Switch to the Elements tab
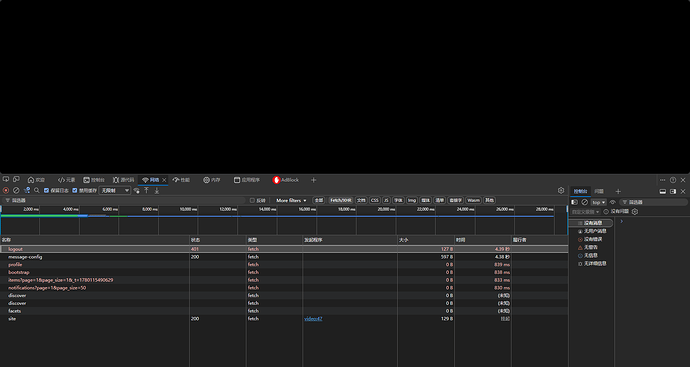690x367 pixels. pyautogui.click(x=66, y=180)
